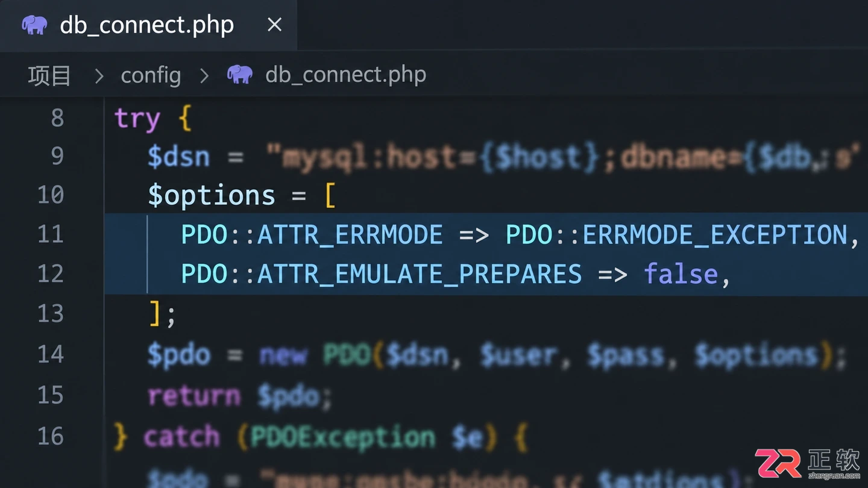The width and height of the screenshot is (868, 488).
Task: Click the "$pdo" variable on line 14
Action: (179, 355)
